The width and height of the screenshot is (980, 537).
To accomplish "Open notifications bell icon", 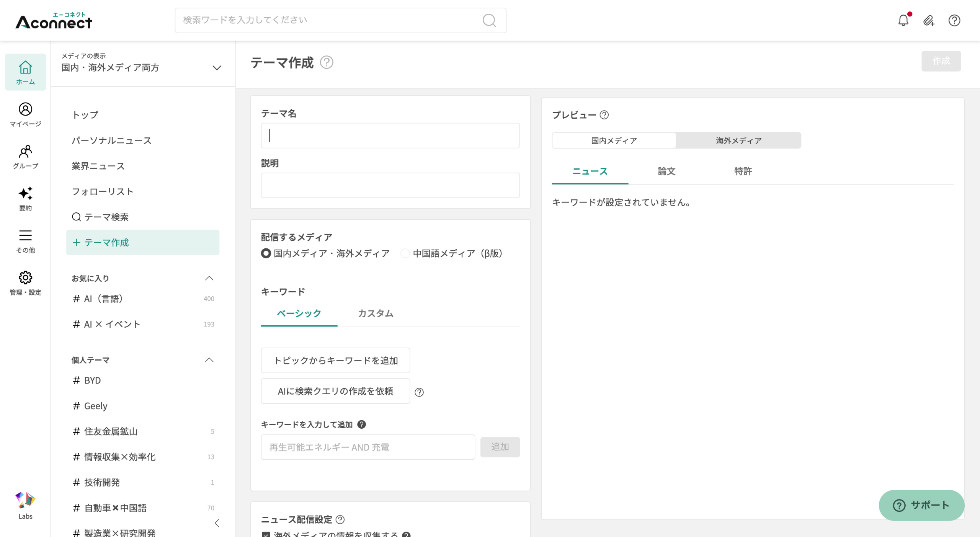I will [x=903, y=20].
